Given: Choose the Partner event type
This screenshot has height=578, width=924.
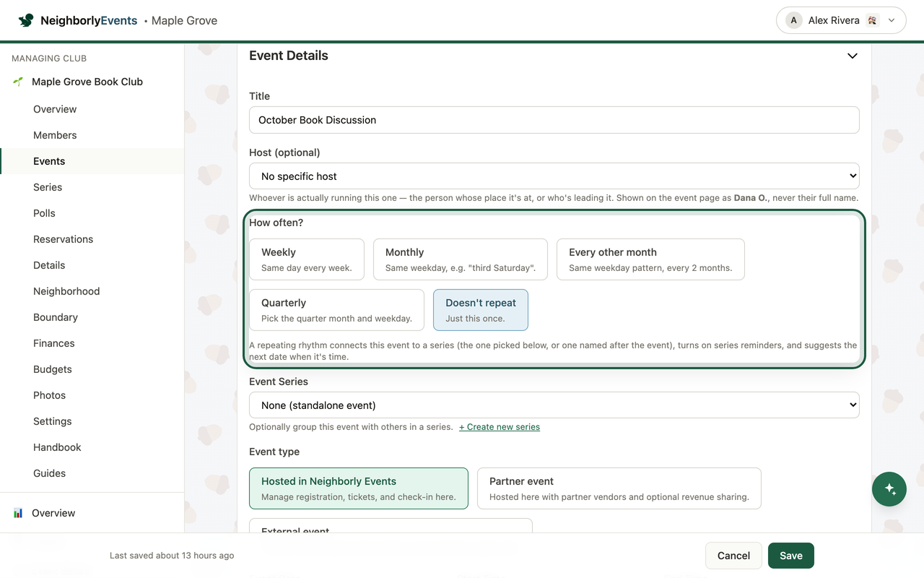Looking at the screenshot, I should [619, 488].
